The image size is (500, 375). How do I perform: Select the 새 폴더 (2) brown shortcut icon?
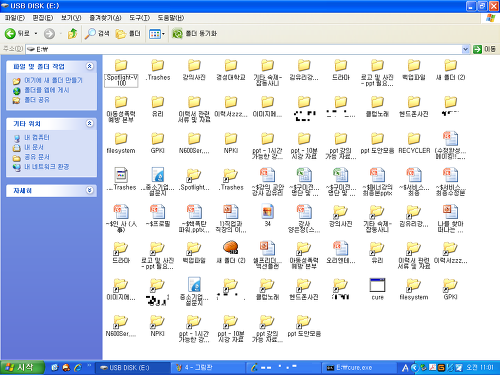pos(231,248)
